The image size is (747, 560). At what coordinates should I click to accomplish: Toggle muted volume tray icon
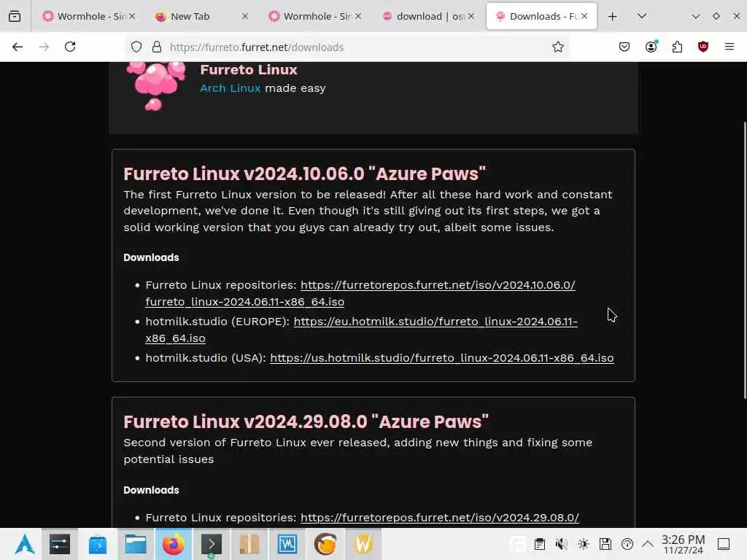point(562,544)
